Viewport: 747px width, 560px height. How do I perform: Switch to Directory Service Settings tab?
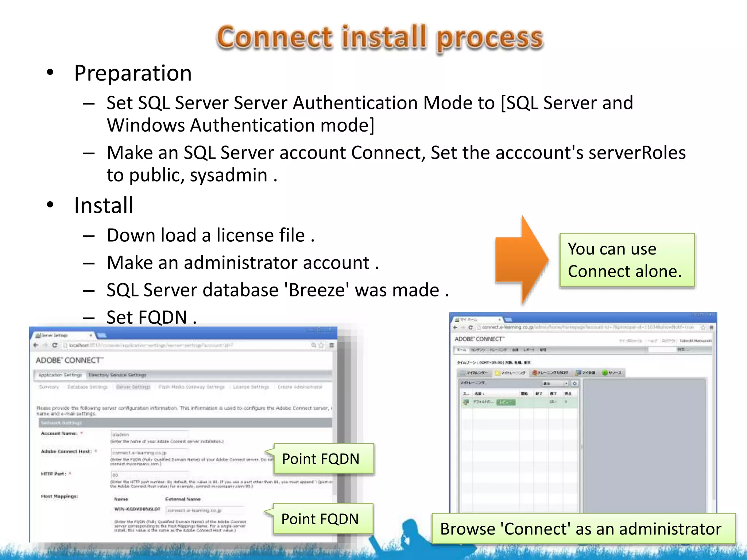[117, 375]
